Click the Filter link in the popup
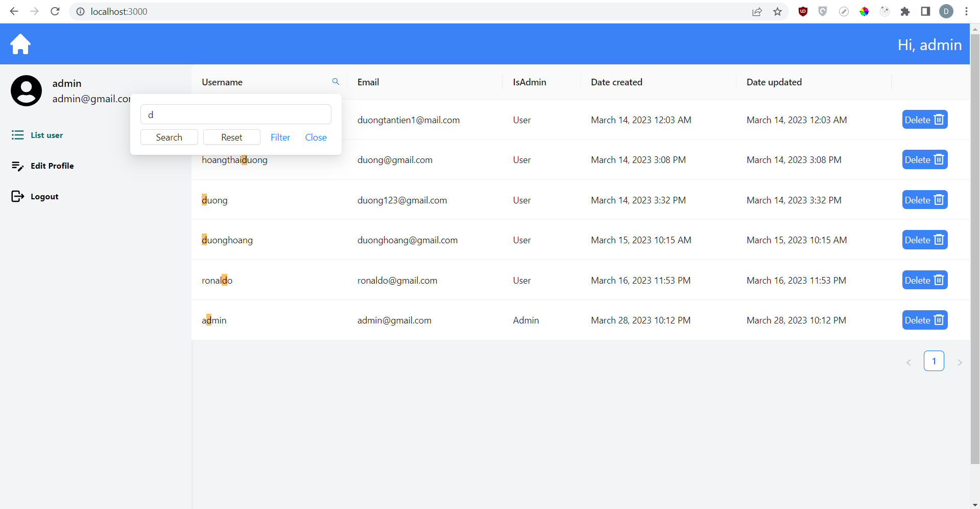The height and width of the screenshot is (509, 980). tap(280, 137)
